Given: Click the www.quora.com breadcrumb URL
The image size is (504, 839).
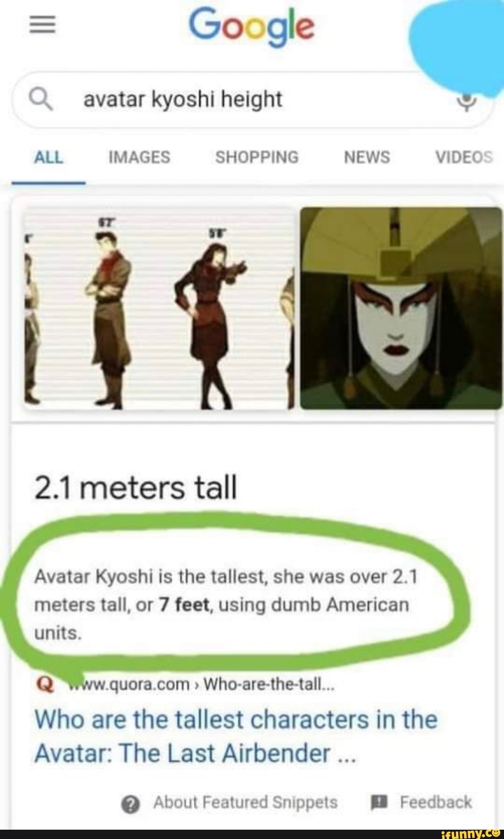Looking at the screenshot, I should (x=202, y=685).
